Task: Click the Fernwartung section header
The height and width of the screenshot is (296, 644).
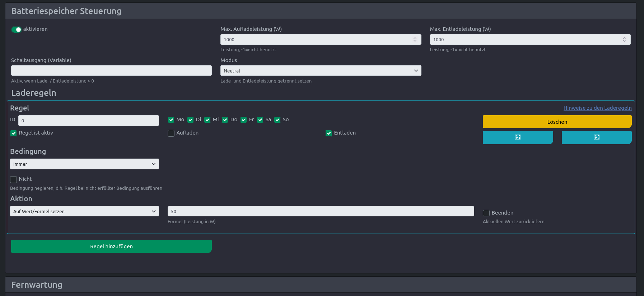Action: 321,285
